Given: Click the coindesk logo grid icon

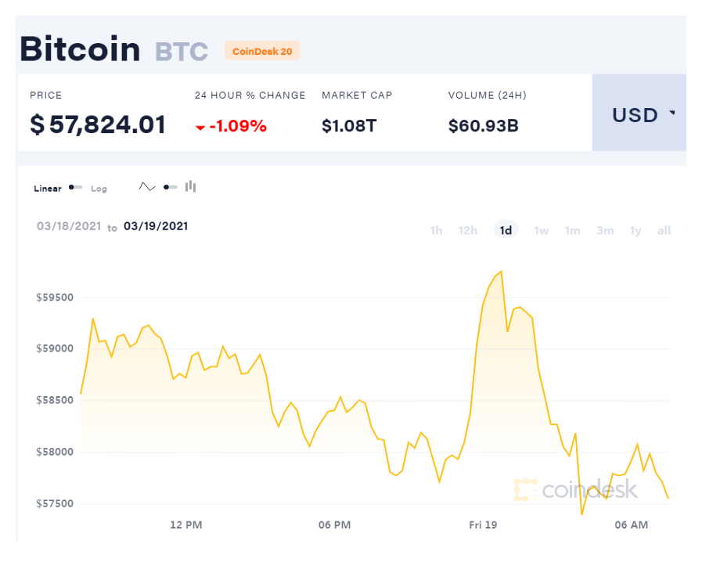Looking at the screenshot, I should [524, 489].
